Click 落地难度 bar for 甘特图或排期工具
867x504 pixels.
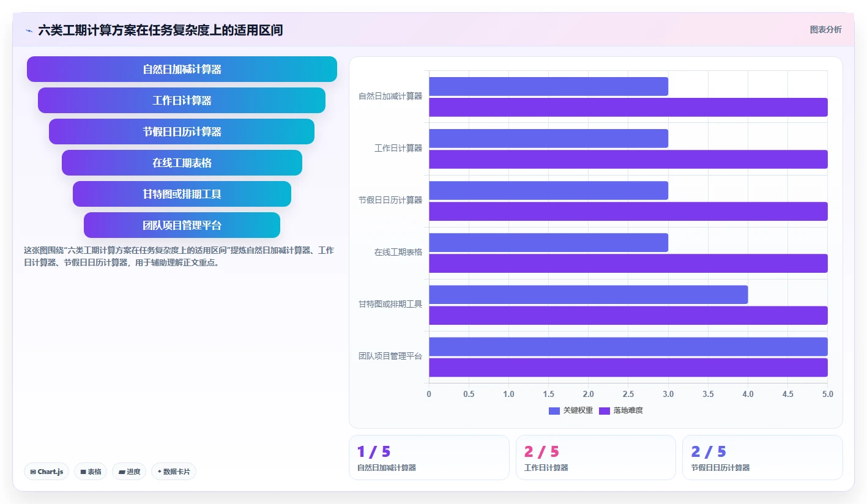tap(628, 315)
